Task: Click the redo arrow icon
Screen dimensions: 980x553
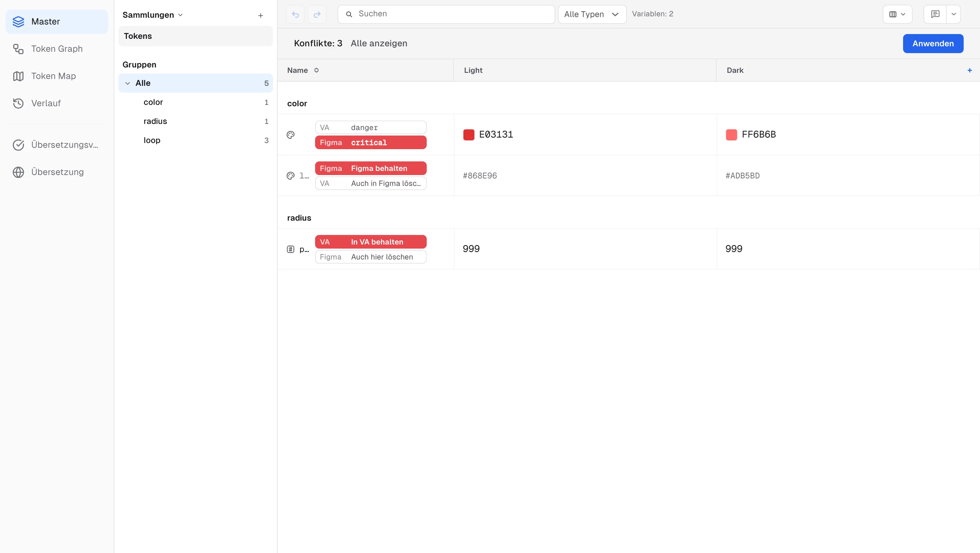Action: [317, 14]
